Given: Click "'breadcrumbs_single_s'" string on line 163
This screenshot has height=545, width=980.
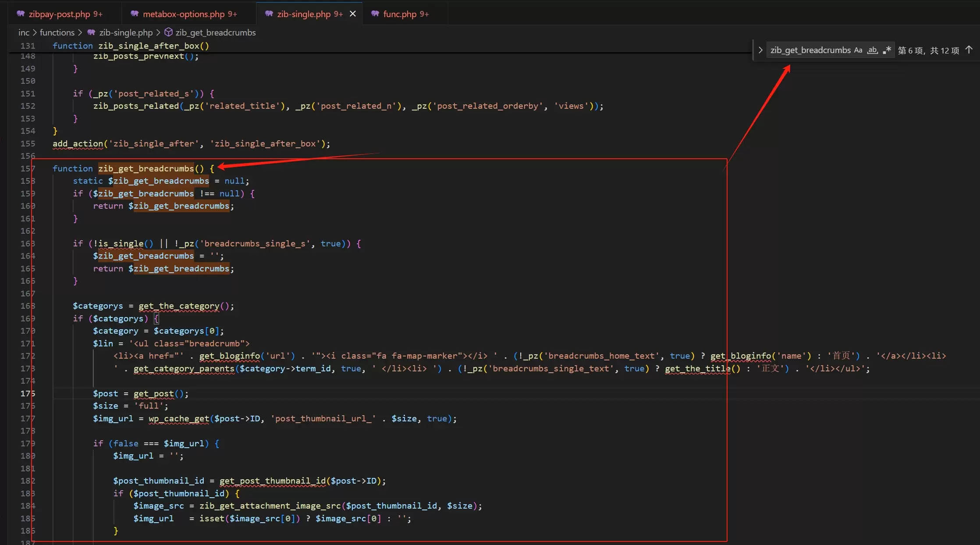Looking at the screenshot, I should [255, 243].
